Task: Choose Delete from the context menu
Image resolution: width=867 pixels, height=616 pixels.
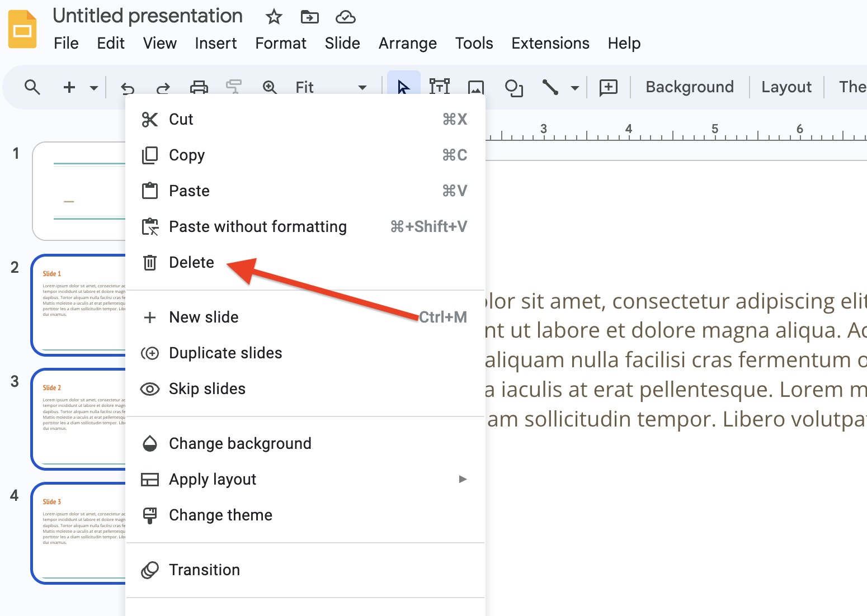Action: point(191,262)
